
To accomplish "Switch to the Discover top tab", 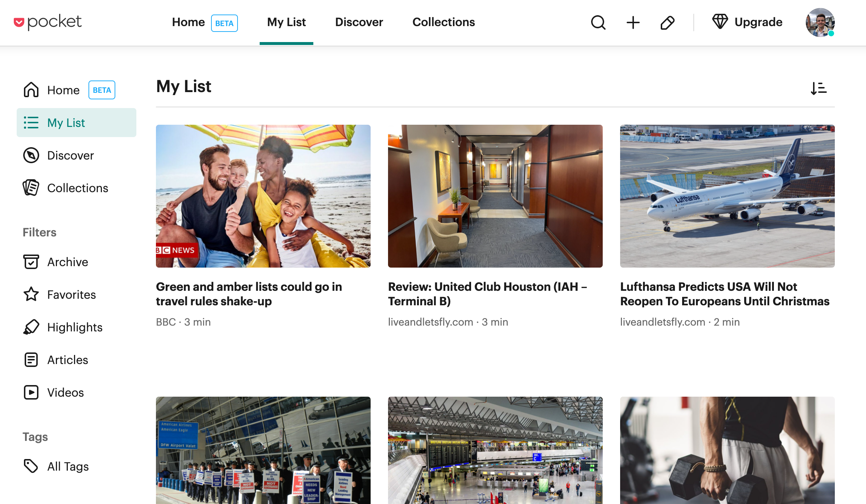I will click(x=359, y=22).
